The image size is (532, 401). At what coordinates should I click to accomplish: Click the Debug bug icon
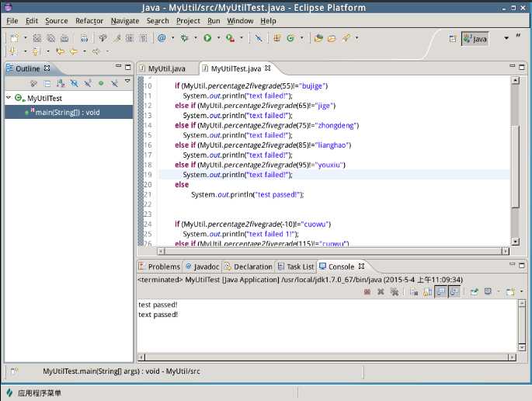click(x=184, y=38)
